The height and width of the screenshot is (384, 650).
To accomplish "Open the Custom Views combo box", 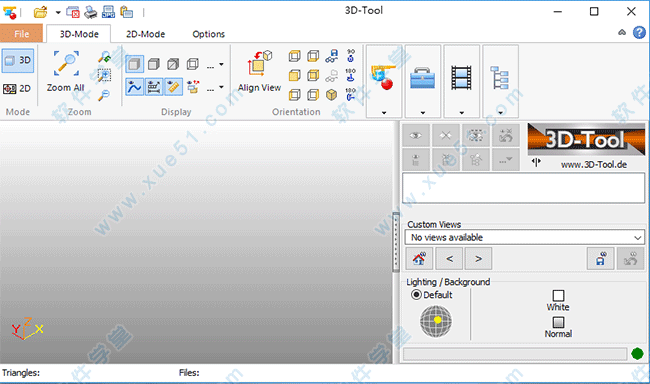I will point(524,237).
